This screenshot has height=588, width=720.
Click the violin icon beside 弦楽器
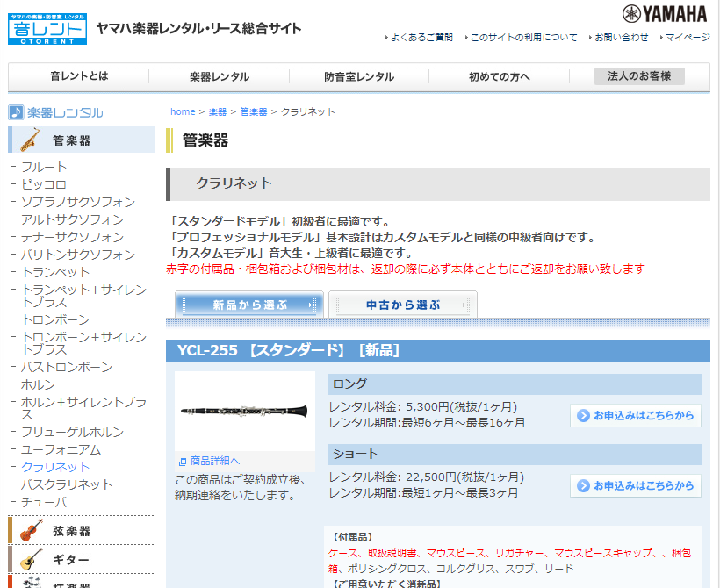coord(32,531)
